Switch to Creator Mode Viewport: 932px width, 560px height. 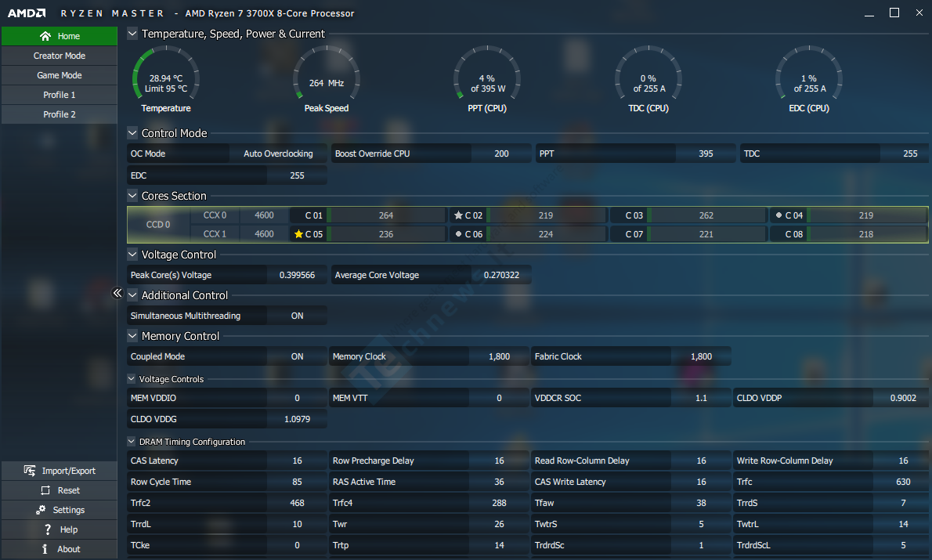(60, 56)
